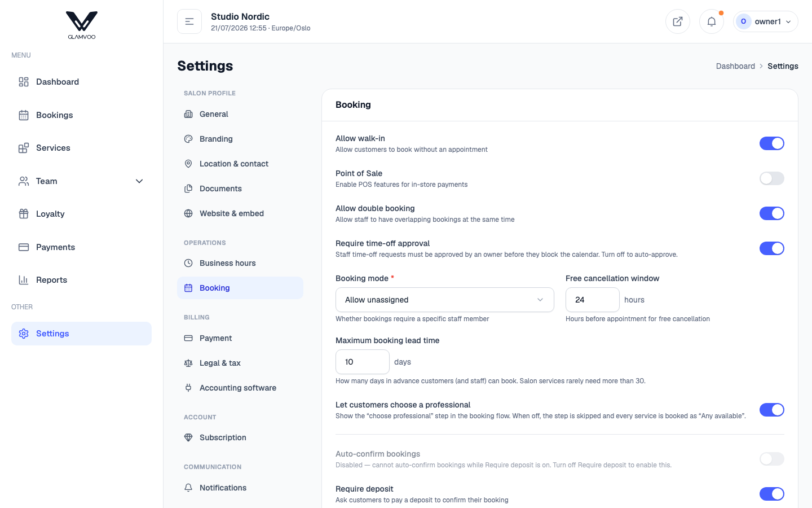
Task: Open the external link icon in header
Action: pyautogui.click(x=678, y=21)
